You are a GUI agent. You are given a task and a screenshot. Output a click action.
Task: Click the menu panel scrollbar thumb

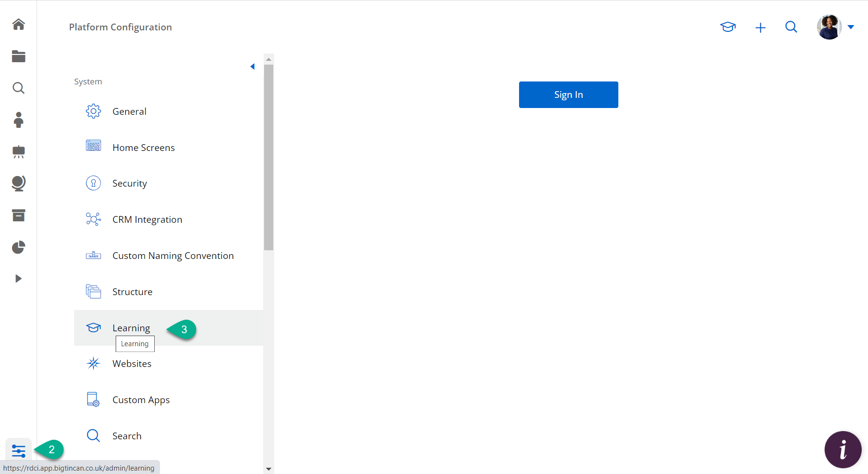tap(269, 157)
